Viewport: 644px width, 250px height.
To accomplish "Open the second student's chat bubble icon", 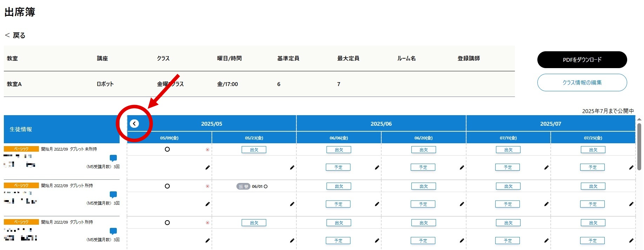I will click(113, 195).
